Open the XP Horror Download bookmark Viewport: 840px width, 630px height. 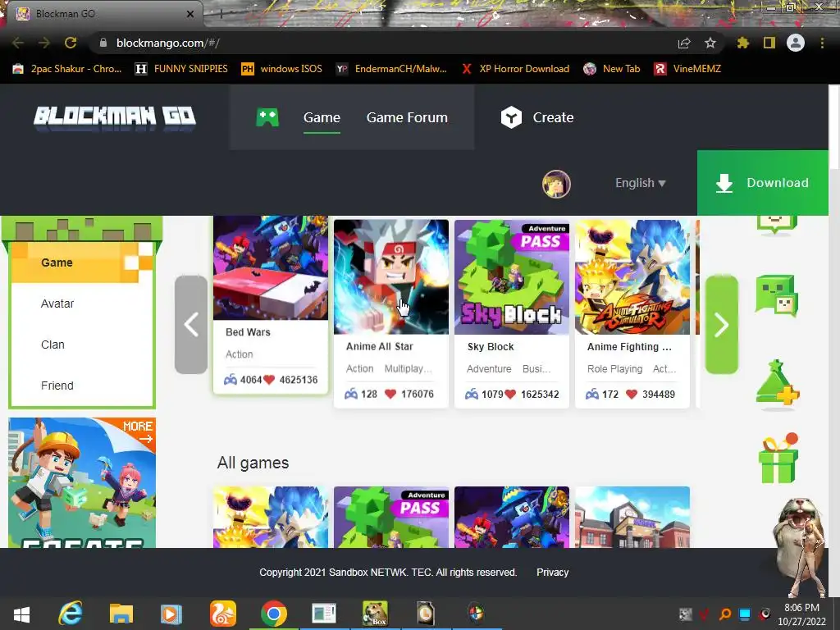[x=515, y=69]
